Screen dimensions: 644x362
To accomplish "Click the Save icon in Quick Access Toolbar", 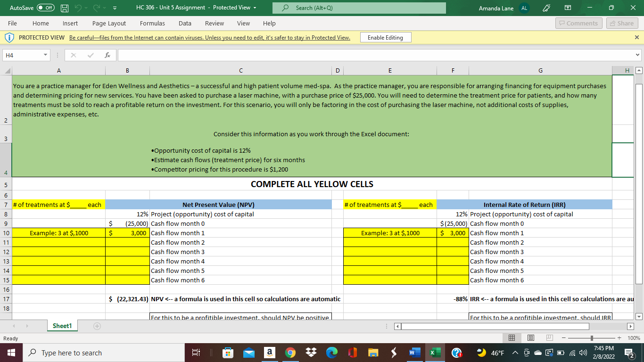I will coord(65,8).
